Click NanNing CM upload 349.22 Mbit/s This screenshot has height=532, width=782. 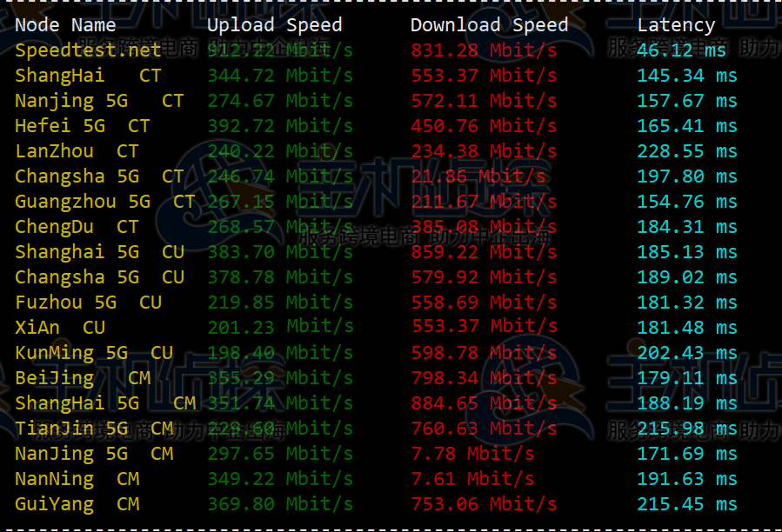[x=280, y=479]
